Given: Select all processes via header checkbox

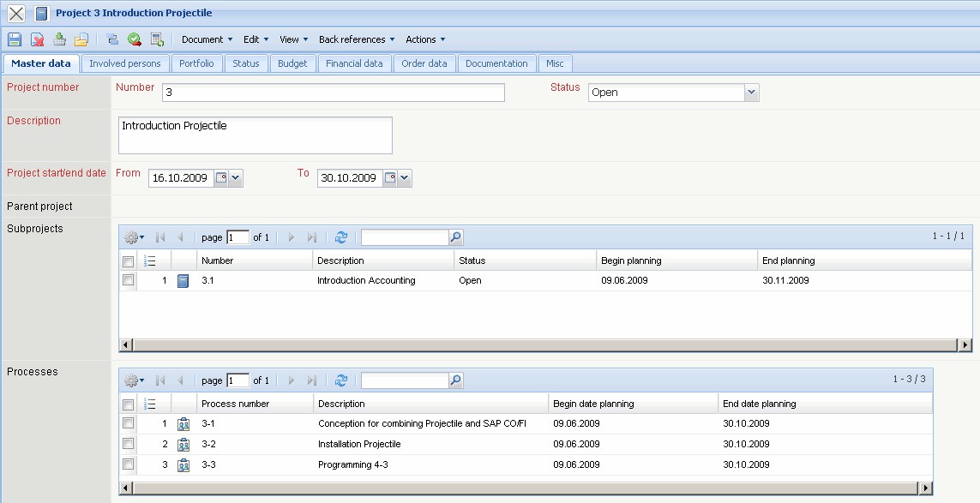Looking at the screenshot, I should 128,404.
